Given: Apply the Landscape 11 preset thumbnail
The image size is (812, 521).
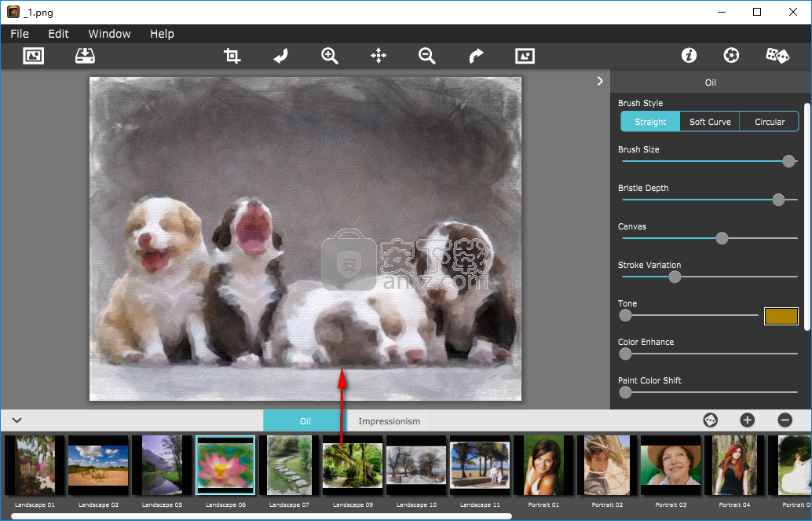Looking at the screenshot, I should 480,465.
